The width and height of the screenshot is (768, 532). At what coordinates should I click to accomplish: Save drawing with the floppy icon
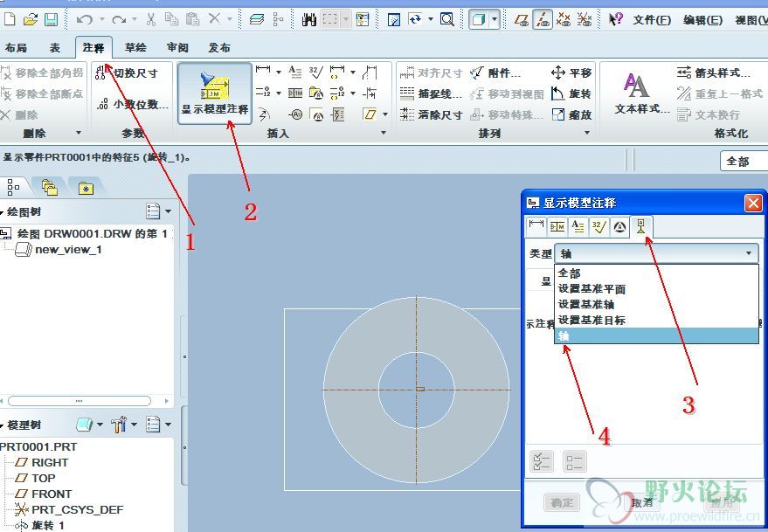pos(51,19)
